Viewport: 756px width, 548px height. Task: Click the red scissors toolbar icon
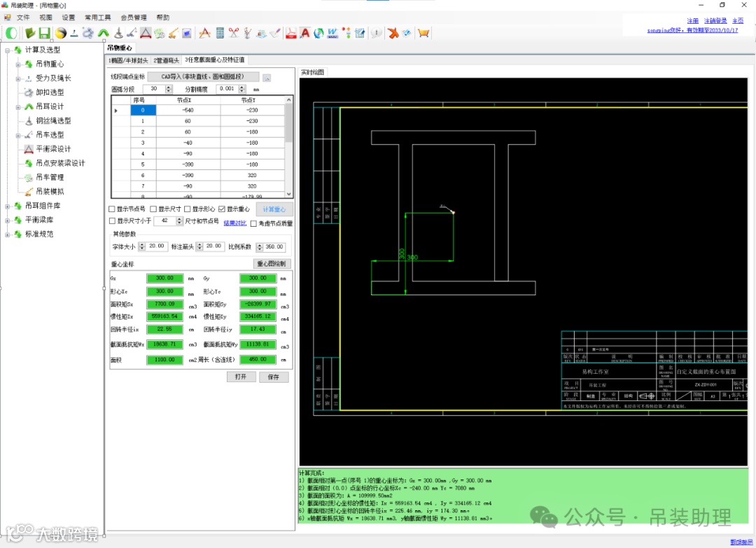(x=233, y=33)
